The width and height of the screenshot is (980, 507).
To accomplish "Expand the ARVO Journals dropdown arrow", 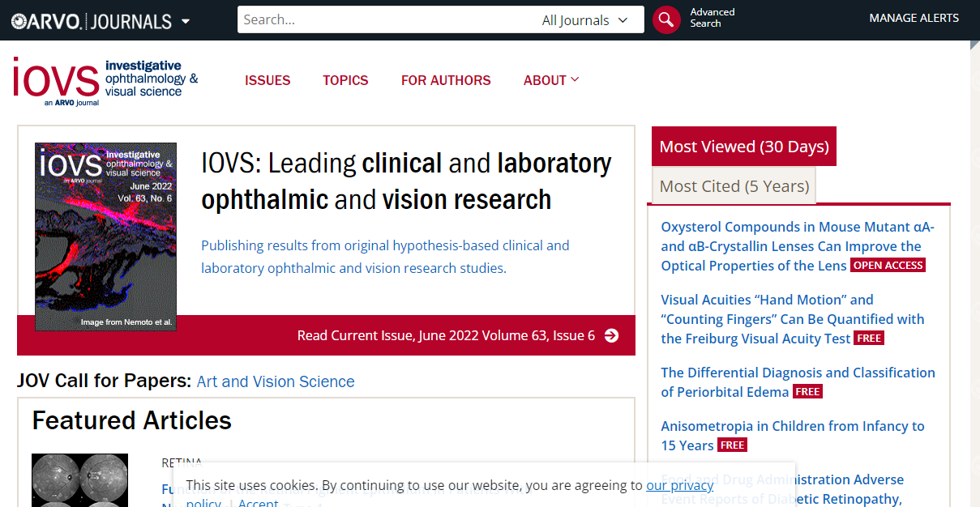I will 186,21.
